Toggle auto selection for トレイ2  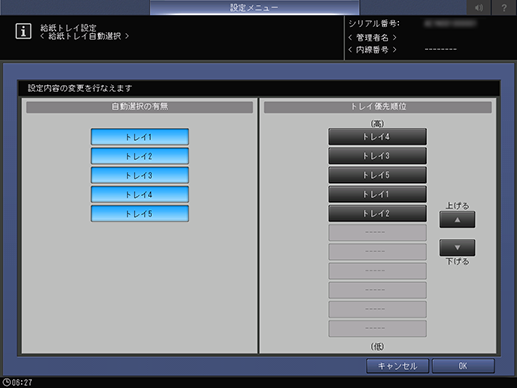point(140,156)
